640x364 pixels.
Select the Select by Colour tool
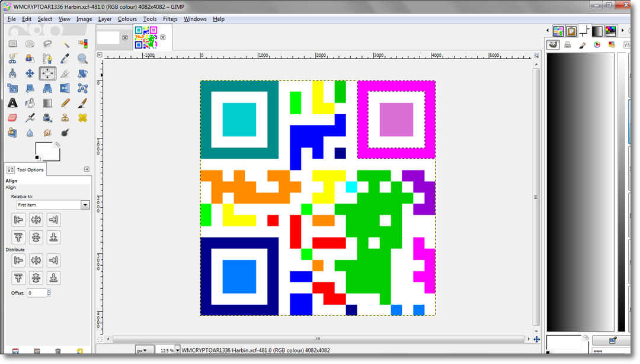pyautogui.click(x=82, y=44)
